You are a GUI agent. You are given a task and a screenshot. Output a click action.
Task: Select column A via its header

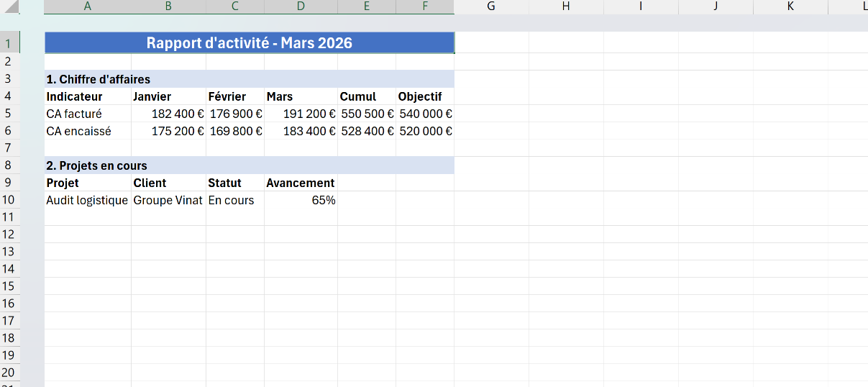coord(88,6)
